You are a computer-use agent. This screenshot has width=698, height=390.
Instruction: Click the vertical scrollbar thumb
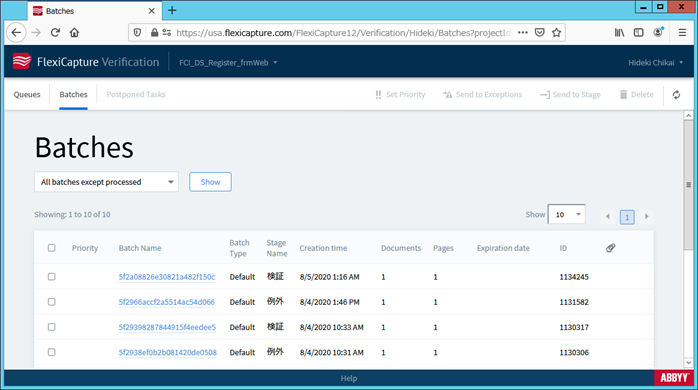688,184
